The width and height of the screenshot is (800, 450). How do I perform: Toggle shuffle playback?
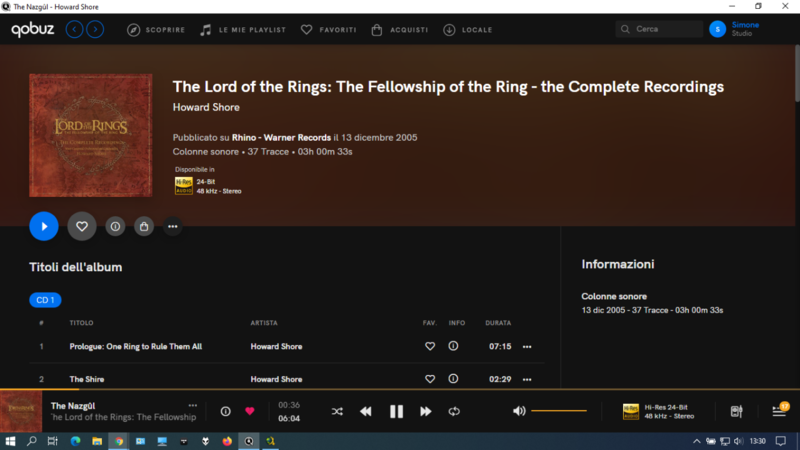[x=337, y=411]
